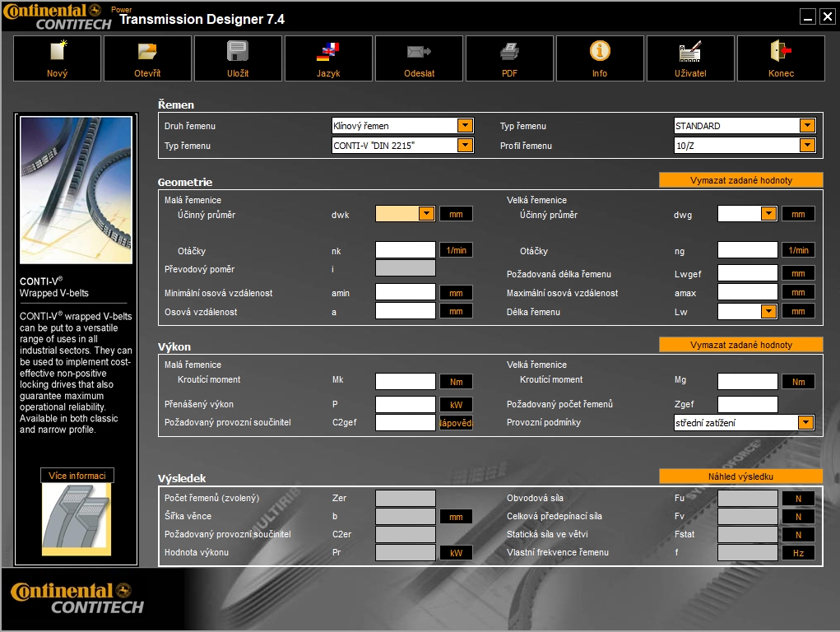Send the design with the Odeslat icon
Viewport: 840px width, 632px height.
[419, 53]
